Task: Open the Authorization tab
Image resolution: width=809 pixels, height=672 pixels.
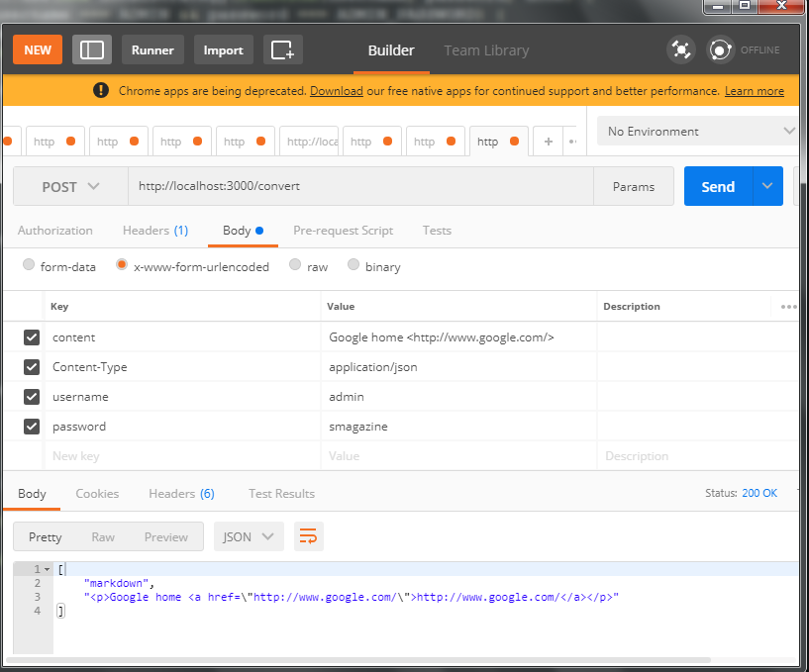Action: [55, 231]
